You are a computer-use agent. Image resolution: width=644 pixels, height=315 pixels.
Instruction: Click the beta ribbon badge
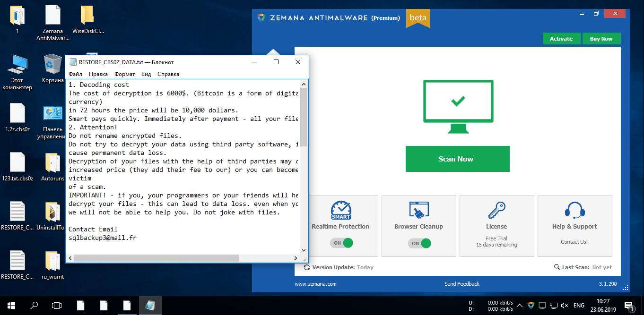pos(418,18)
